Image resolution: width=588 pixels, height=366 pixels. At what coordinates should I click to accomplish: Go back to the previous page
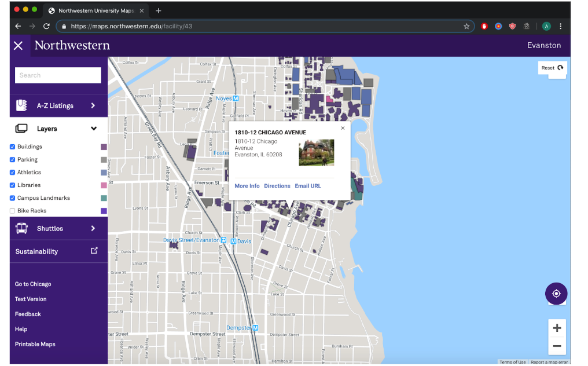[18, 26]
